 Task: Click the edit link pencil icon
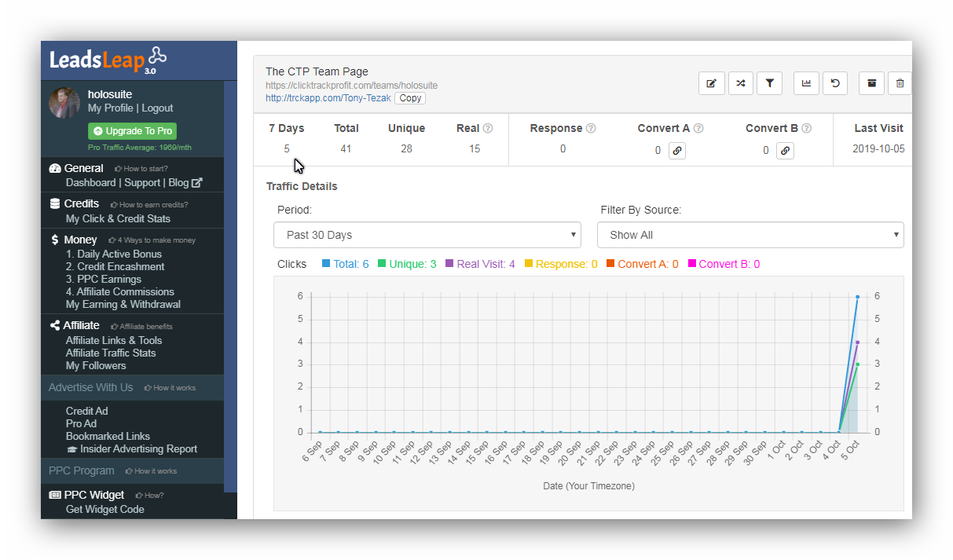click(711, 82)
